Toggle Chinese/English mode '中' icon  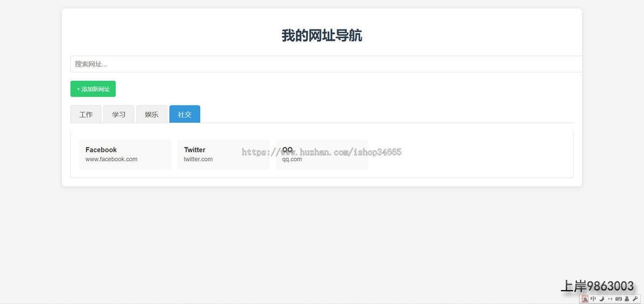(x=593, y=299)
